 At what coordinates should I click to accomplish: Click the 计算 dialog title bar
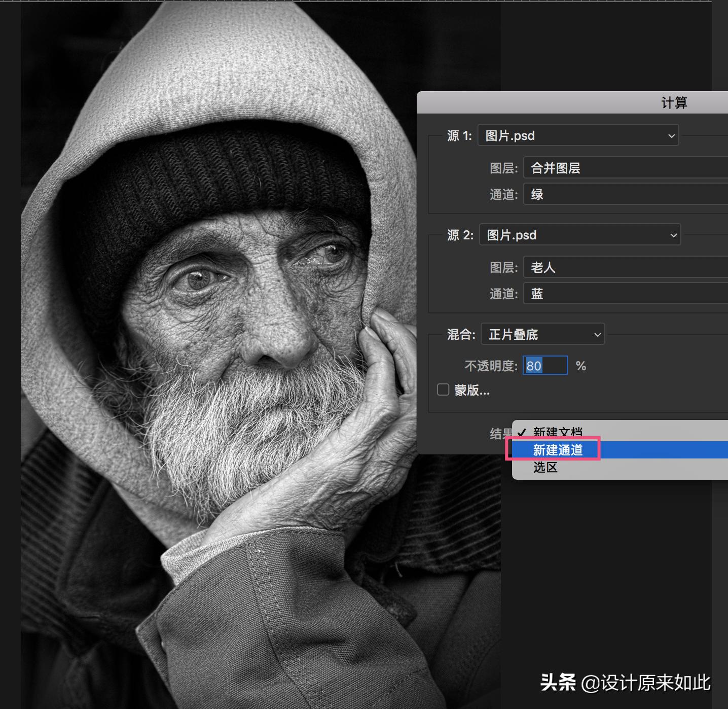coord(674,102)
